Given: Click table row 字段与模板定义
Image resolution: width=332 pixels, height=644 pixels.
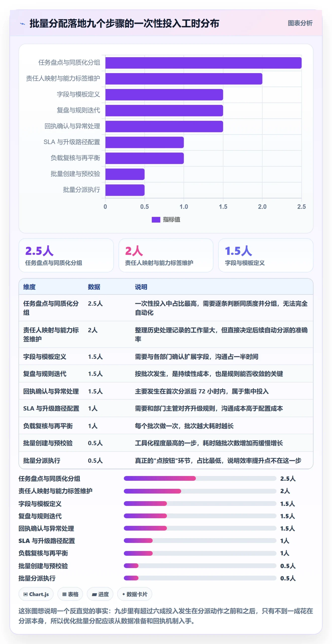Looking at the screenshot, I should tap(166, 356).
